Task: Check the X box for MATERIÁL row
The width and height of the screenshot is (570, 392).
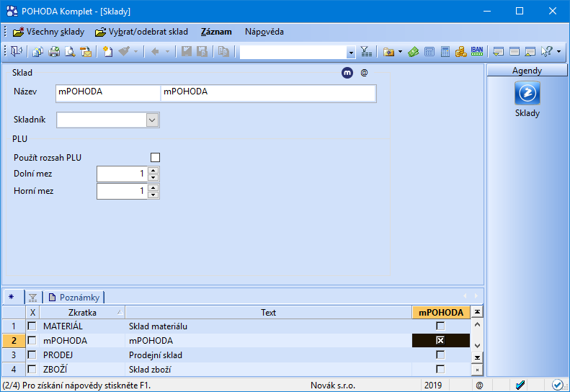Action: tap(32, 326)
